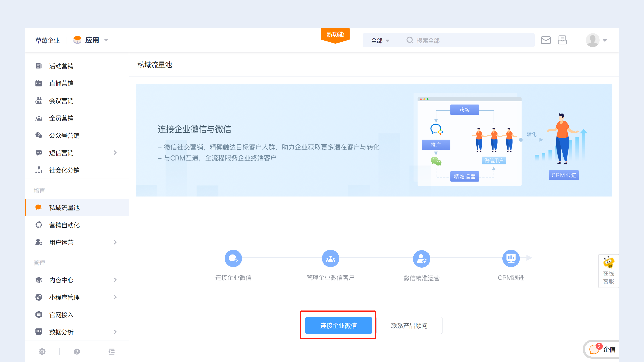Click the 管理企业微信客户 step circle icon
644x362 pixels.
coord(331,259)
